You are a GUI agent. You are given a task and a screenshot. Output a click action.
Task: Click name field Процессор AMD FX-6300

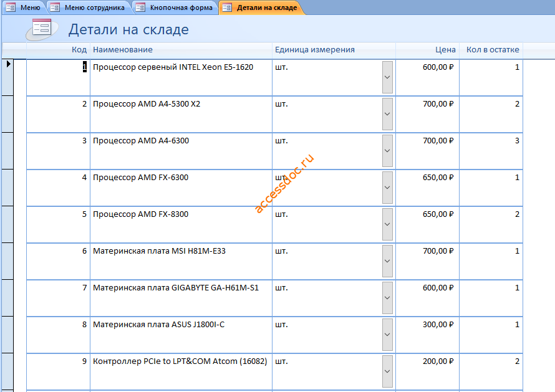point(181,188)
